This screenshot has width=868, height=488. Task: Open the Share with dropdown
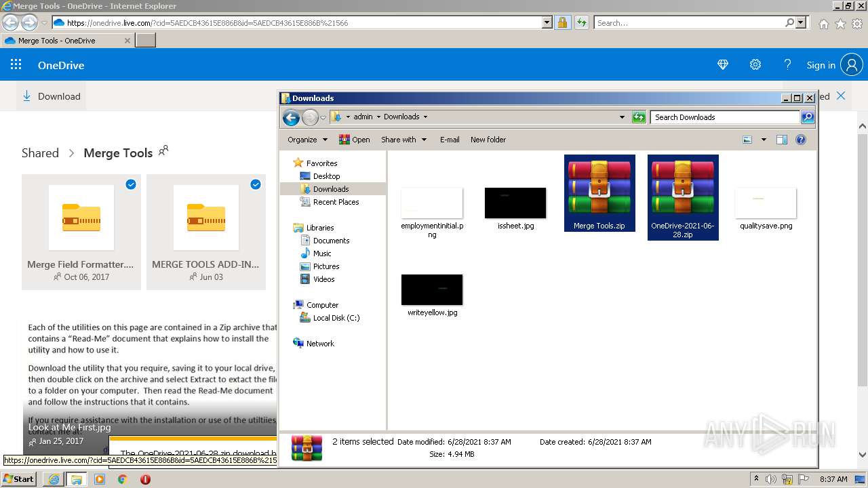[404, 140]
